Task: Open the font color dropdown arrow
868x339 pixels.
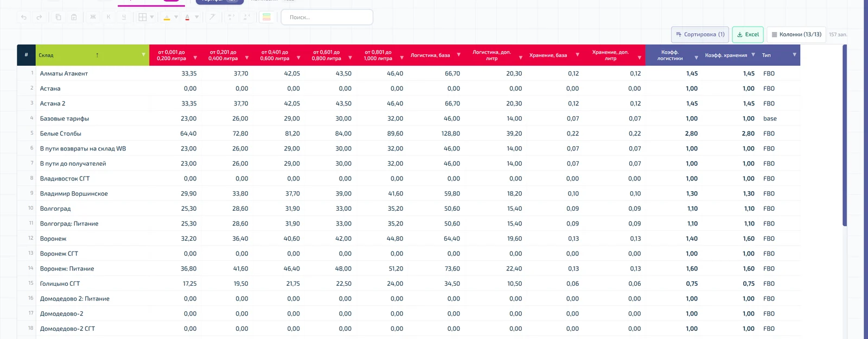Action: coord(196,17)
